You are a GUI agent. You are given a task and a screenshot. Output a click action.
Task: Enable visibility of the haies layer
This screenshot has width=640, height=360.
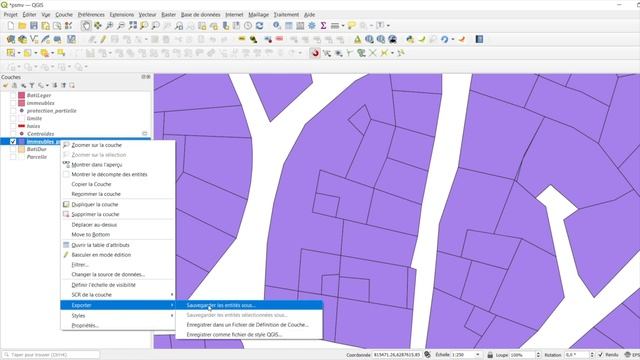point(13,126)
